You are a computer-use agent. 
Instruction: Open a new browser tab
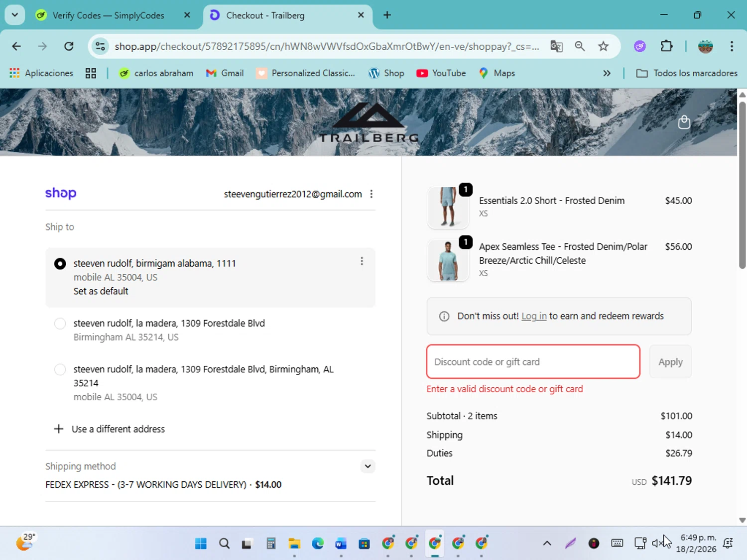point(387,15)
